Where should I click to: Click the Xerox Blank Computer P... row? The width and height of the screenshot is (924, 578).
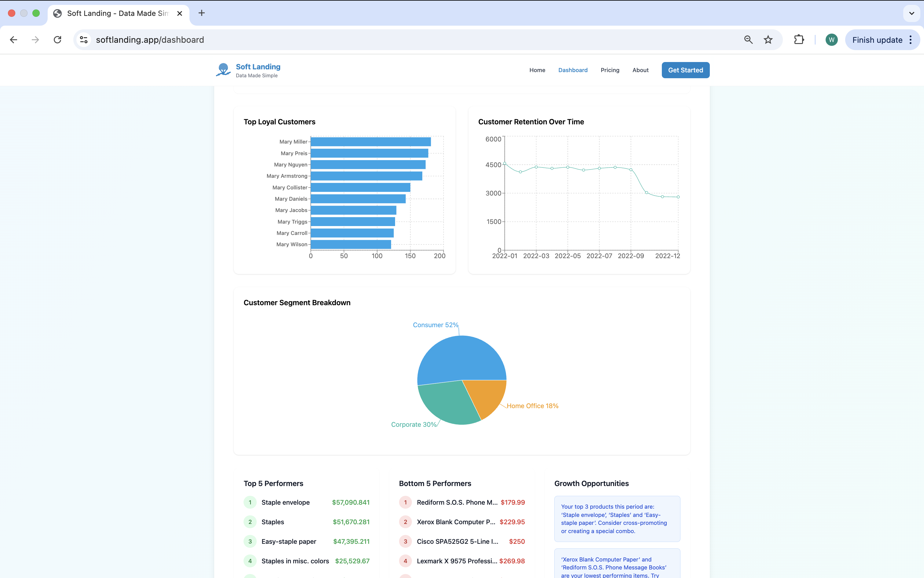coord(462,522)
